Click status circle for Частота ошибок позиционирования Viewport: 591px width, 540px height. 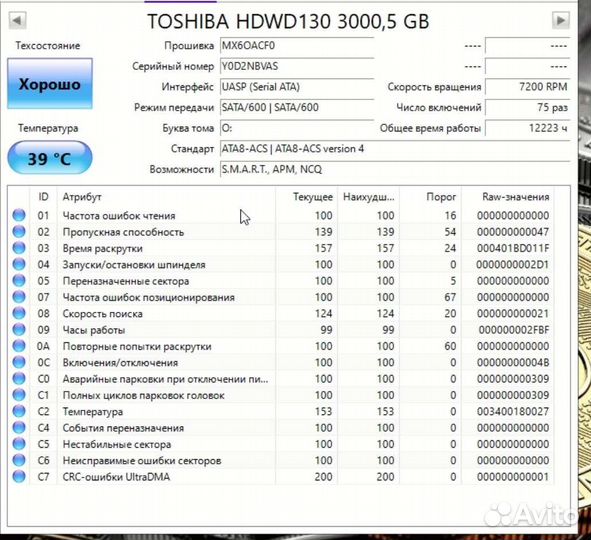tap(19, 297)
